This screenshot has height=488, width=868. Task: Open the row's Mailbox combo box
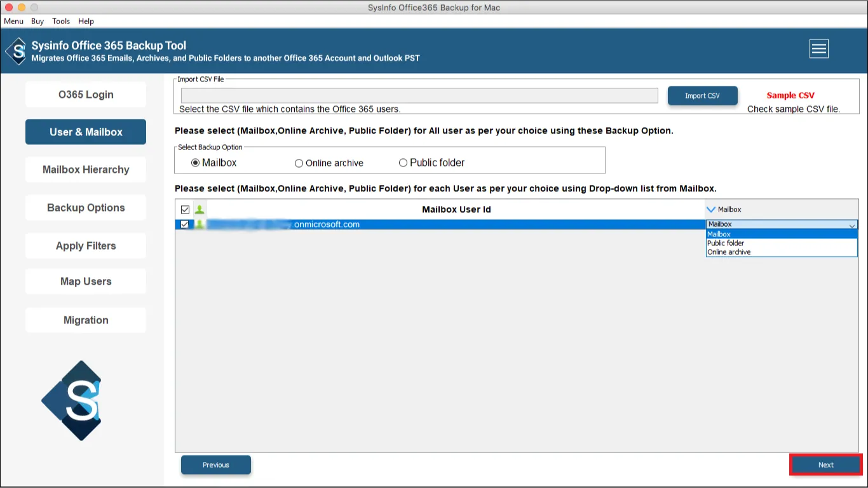pyautogui.click(x=782, y=224)
